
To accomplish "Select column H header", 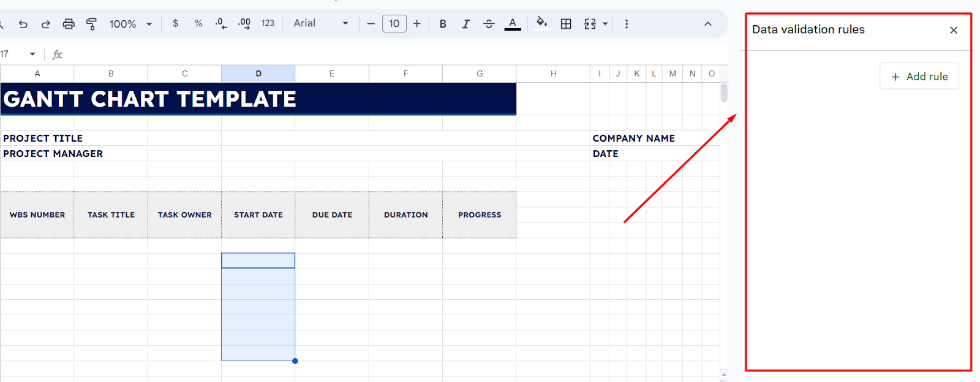I will 553,74.
